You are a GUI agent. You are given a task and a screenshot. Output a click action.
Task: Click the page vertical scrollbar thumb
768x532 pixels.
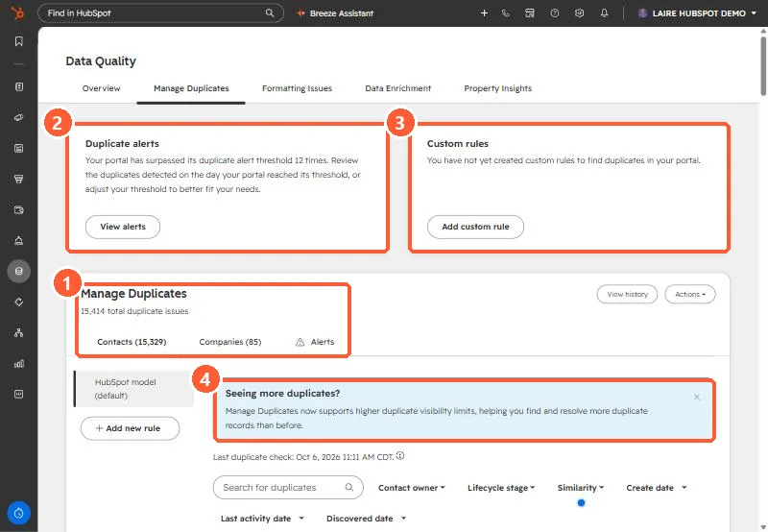coord(763,65)
